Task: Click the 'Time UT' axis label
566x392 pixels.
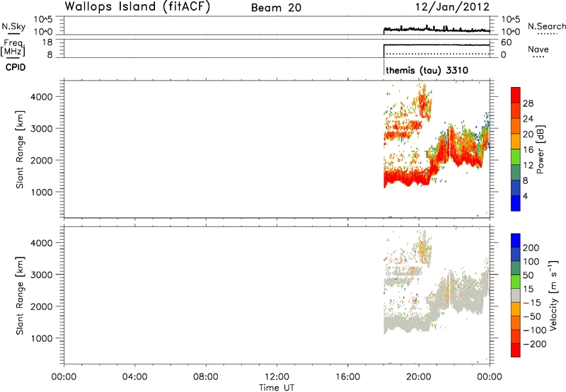Action: (277, 388)
